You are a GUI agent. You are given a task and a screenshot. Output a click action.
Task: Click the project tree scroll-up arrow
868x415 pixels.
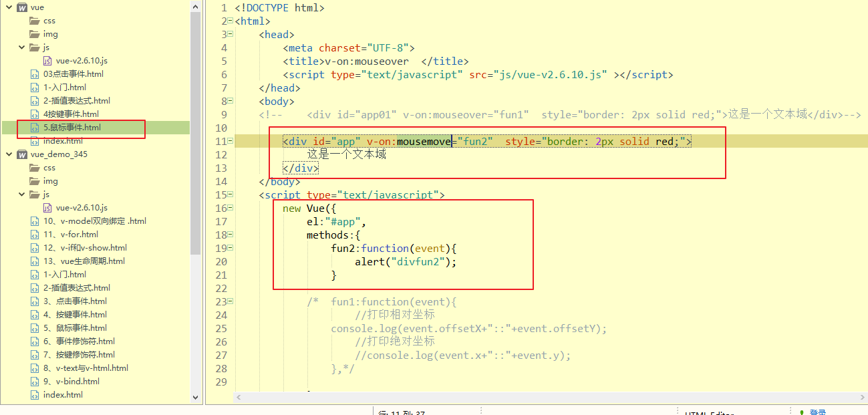(x=196, y=7)
